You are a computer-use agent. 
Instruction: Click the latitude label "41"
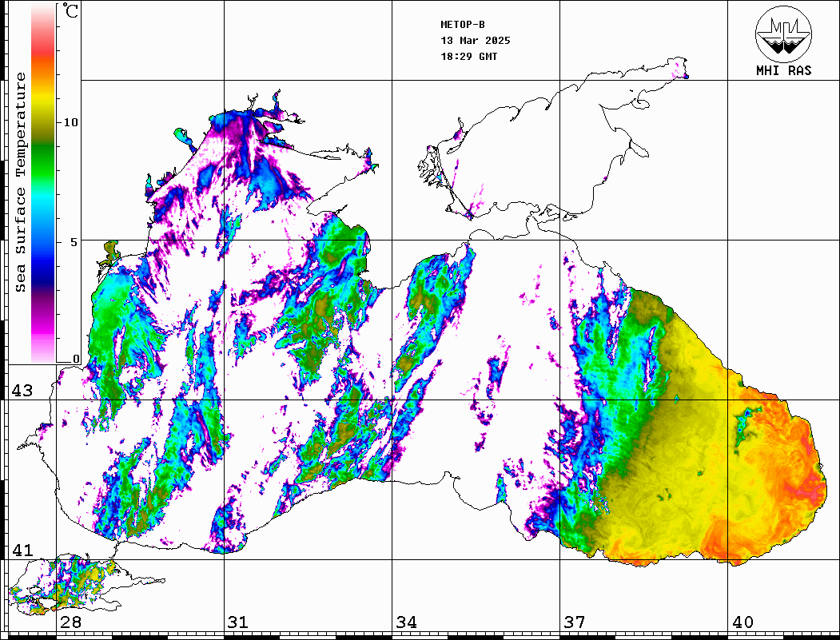(22, 551)
